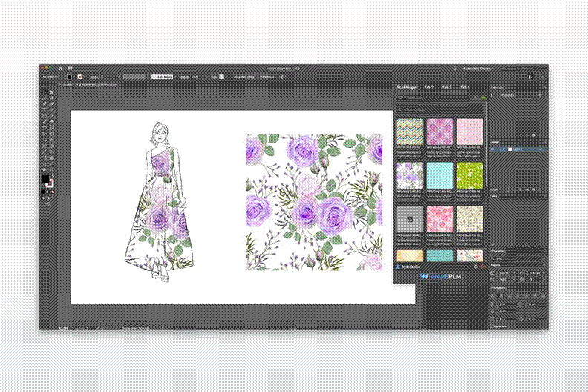The width and height of the screenshot is (588, 392).
Task: Click the solid Color button below swatches
Action: 43,192
